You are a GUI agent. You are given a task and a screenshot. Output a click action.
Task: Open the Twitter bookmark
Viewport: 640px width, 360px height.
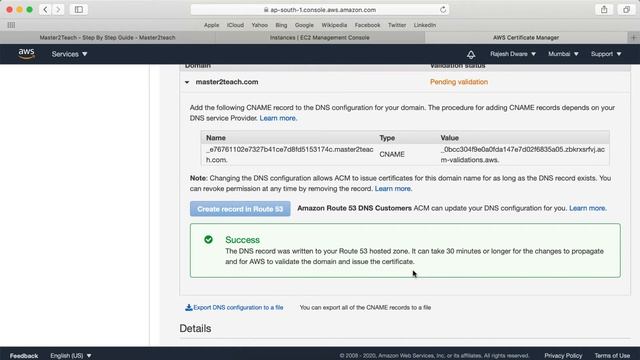pyautogui.click(x=397, y=25)
